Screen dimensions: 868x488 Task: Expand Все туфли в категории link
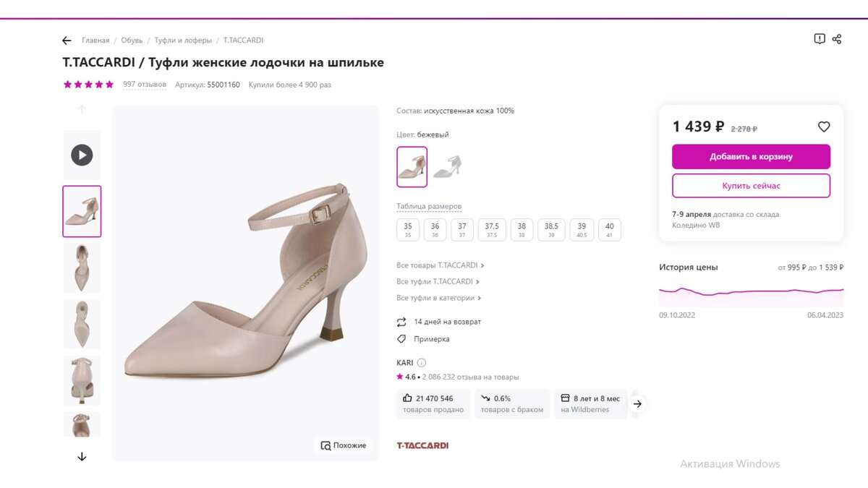(x=439, y=298)
